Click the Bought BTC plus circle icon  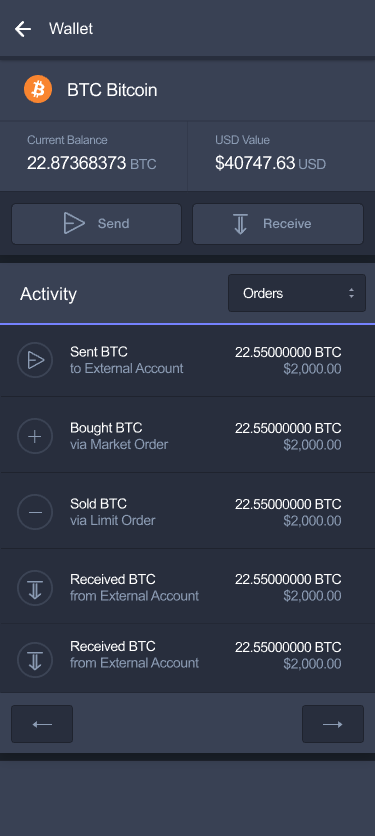[x=35, y=436]
